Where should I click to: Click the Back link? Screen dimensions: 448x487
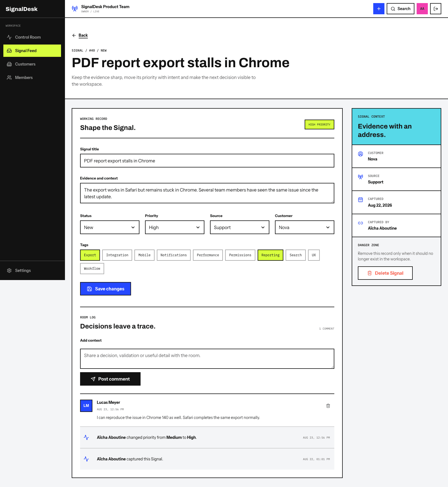click(83, 35)
